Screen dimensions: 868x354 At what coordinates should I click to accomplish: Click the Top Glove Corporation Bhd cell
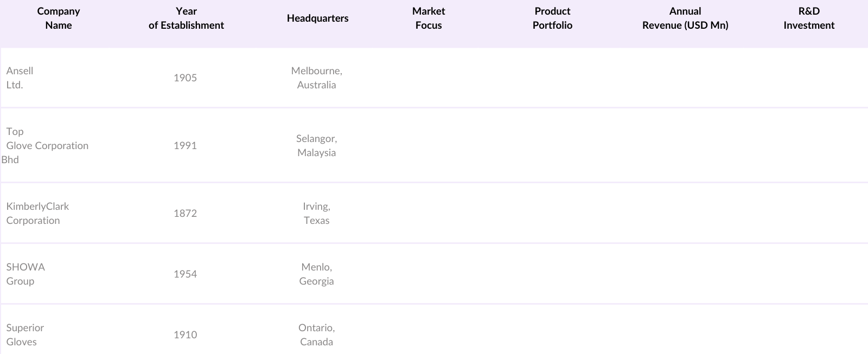pos(47,146)
